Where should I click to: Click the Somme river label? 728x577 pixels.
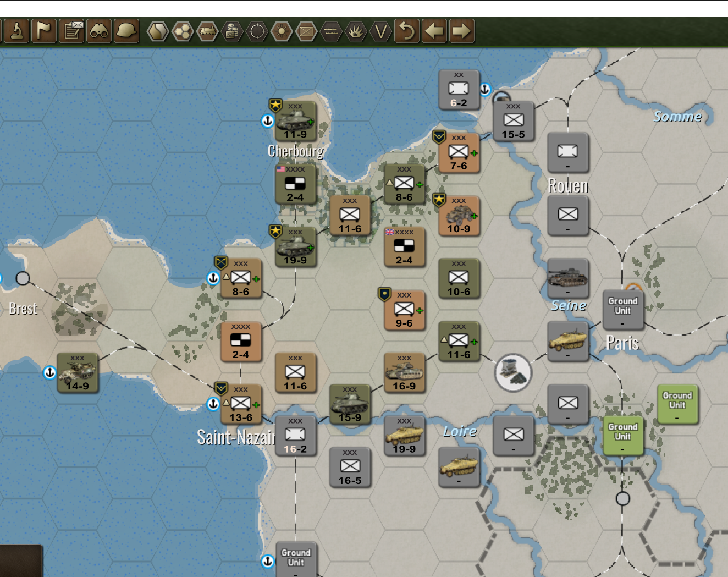pos(677,117)
